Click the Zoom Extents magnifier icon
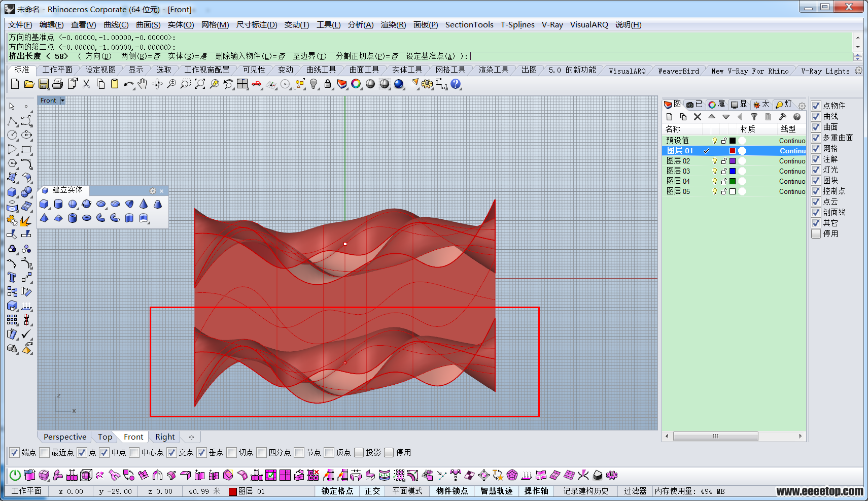 coord(200,84)
